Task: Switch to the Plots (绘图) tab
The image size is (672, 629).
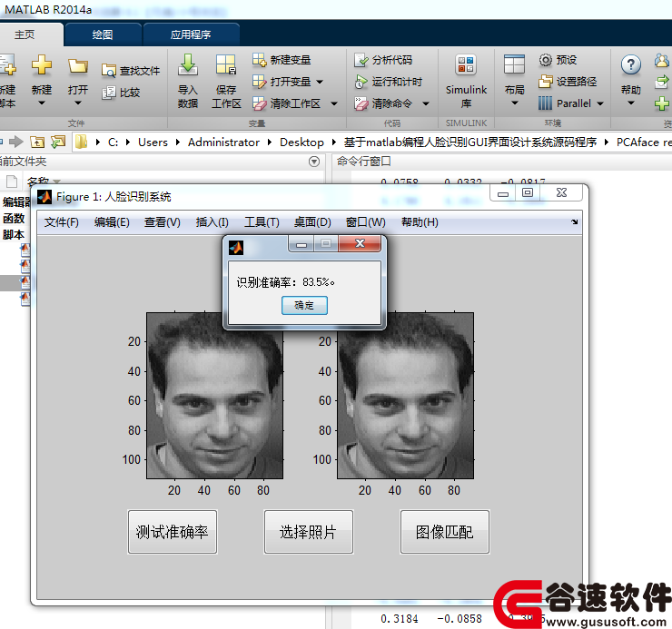Action: click(x=103, y=34)
